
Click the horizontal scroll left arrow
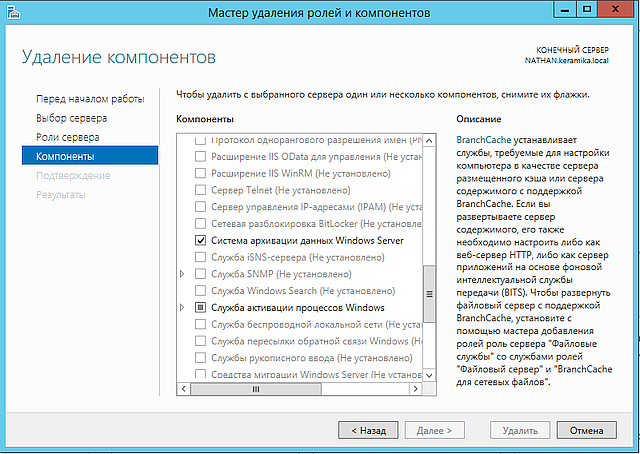(x=184, y=389)
